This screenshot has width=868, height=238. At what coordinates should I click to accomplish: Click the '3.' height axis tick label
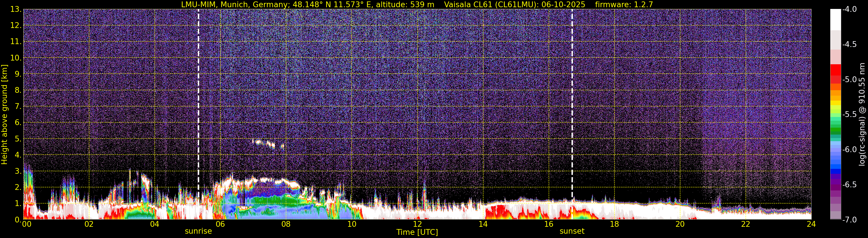[x=18, y=171]
